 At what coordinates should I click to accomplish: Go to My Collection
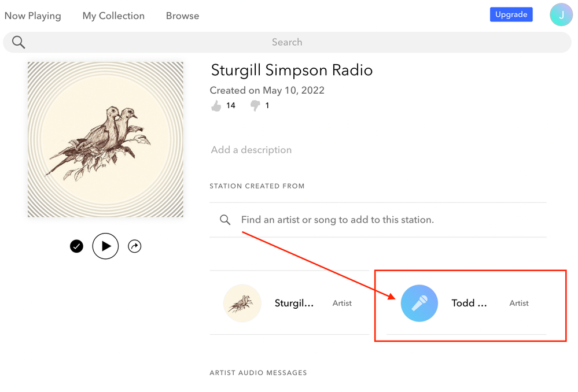[x=113, y=16]
